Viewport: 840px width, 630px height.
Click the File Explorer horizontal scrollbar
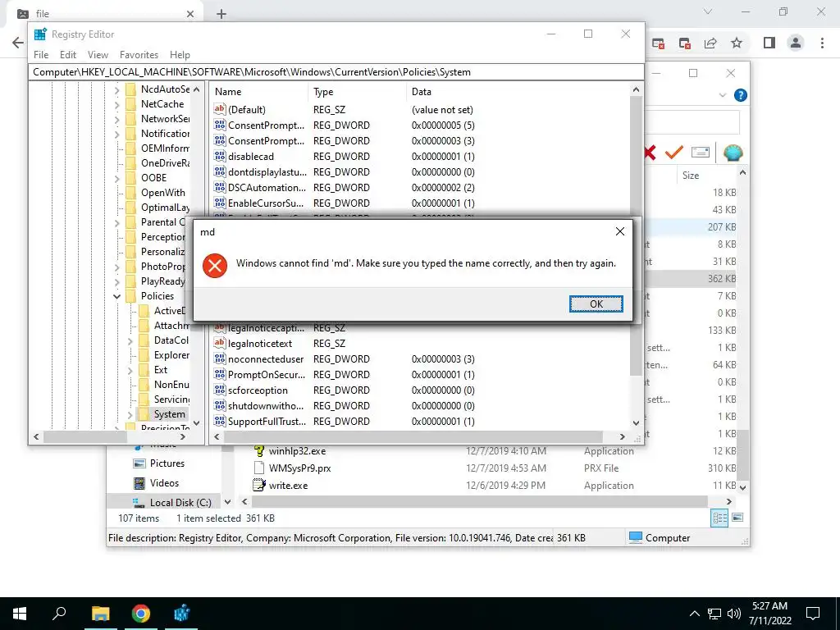tap(479, 502)
